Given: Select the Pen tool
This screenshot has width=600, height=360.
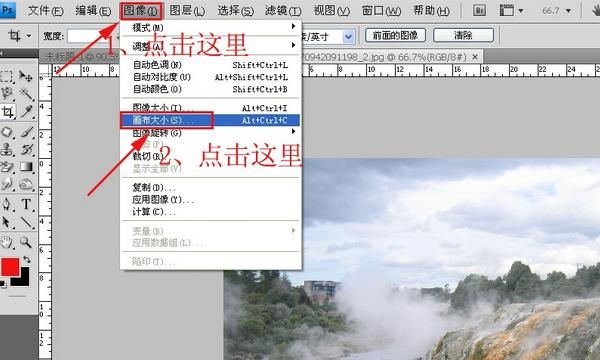Looking at the screenshot, I should (x=7, y=204).
